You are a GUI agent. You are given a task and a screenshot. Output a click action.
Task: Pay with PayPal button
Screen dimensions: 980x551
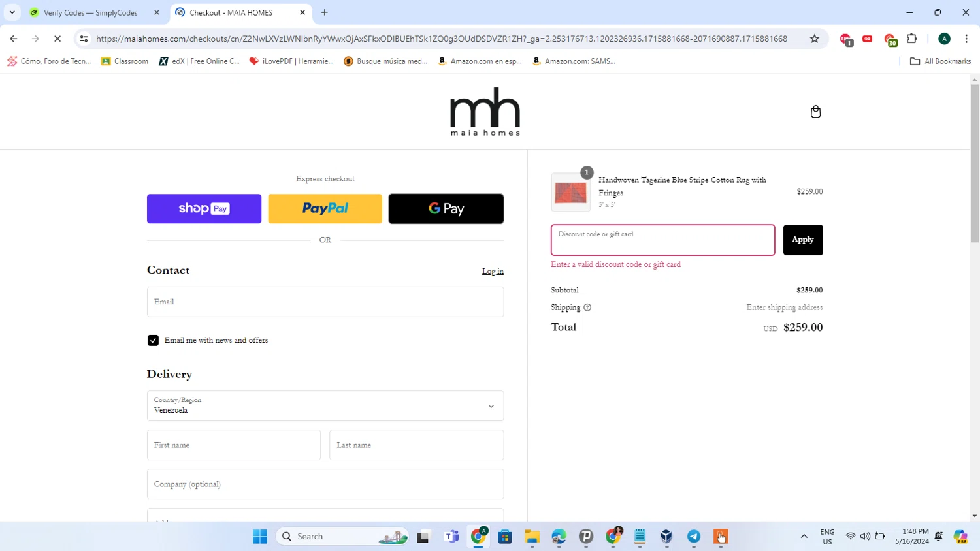325,208
